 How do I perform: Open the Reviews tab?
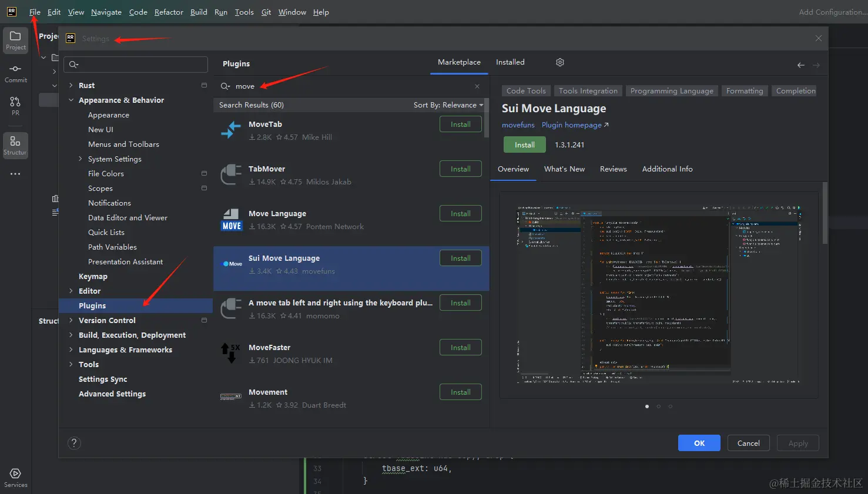[x=614, y=169]
